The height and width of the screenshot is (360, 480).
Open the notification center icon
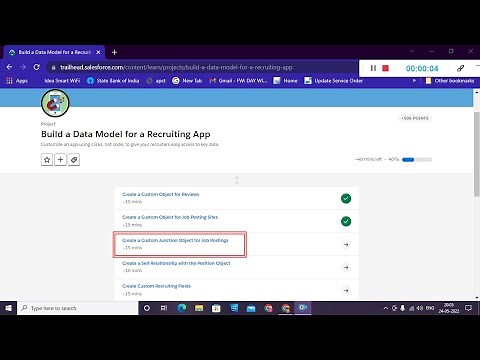469,308
